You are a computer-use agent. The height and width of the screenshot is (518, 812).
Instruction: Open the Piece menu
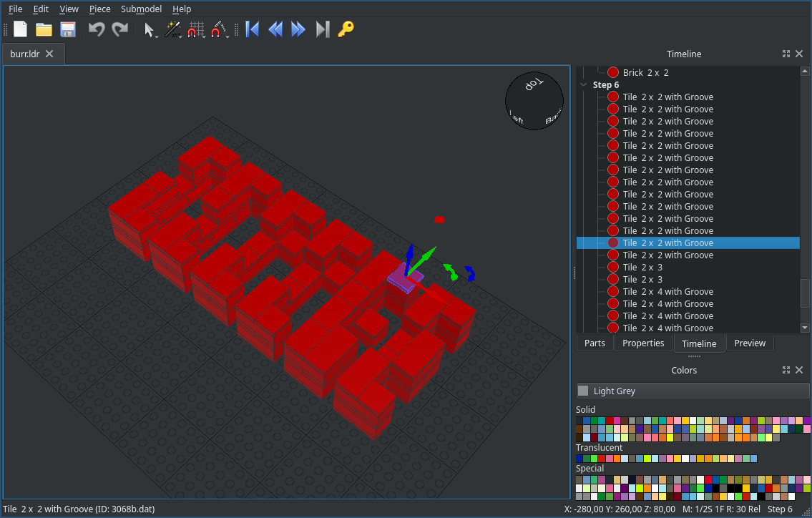click(100, 9)
